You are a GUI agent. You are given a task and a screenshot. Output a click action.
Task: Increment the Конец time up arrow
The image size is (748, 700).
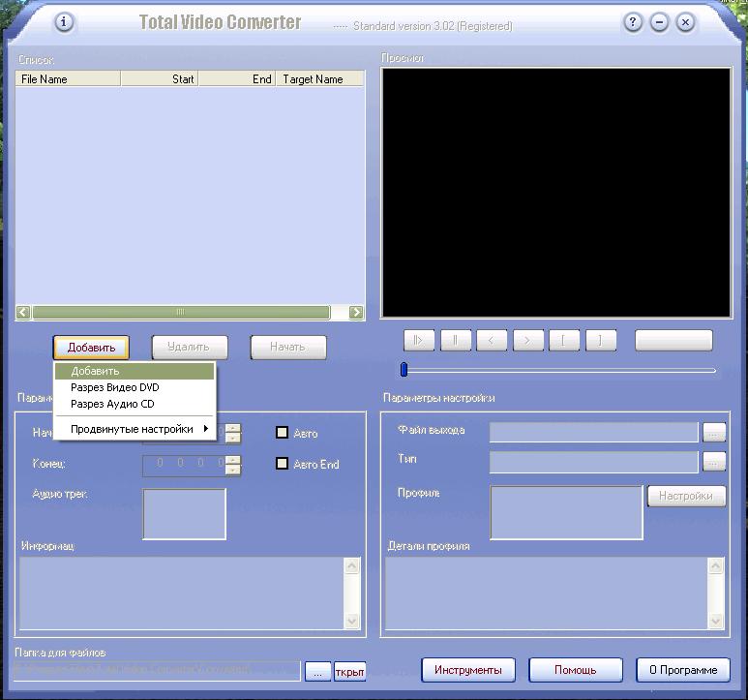(233, 460)
